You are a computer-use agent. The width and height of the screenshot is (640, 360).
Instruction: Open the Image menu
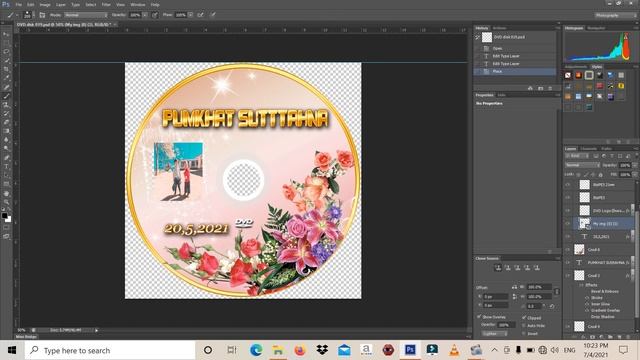click(45, 4)
